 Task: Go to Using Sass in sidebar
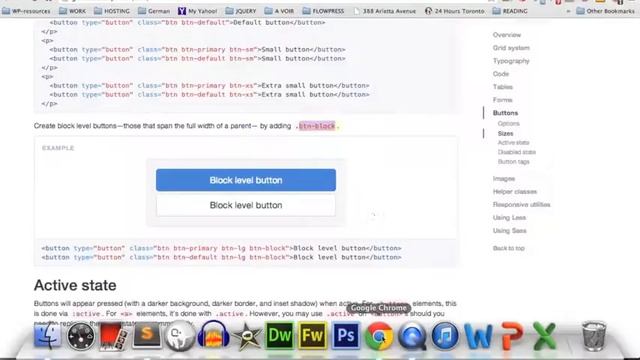pos(509,231)
